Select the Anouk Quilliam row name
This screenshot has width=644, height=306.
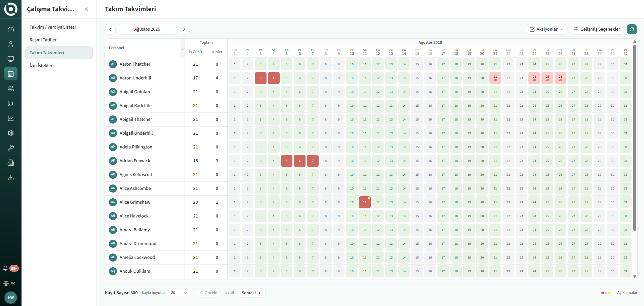point(135,271)
